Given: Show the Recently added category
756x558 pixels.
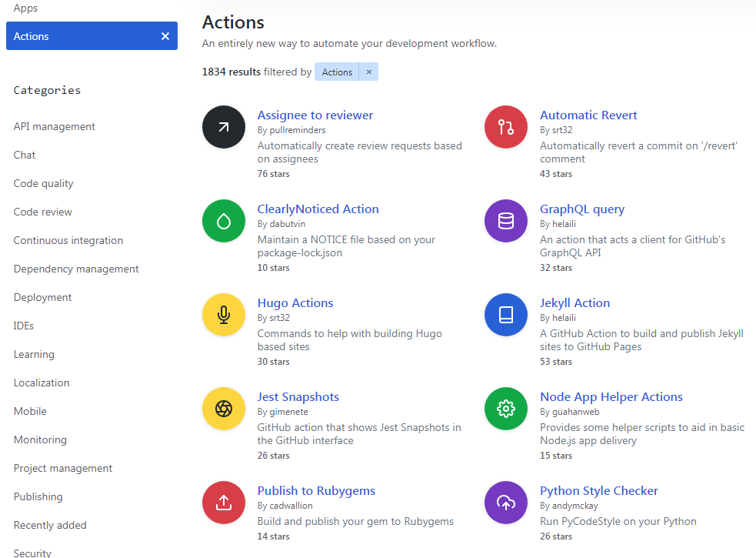Looking at the screenshot, I should (50, 525).
